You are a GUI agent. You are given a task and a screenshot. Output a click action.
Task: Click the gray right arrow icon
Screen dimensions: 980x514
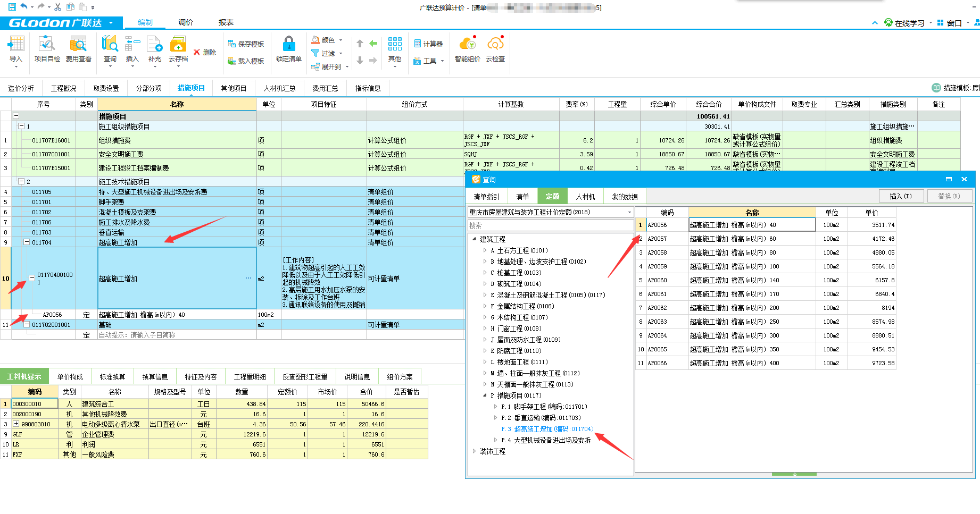pos(373,61)
